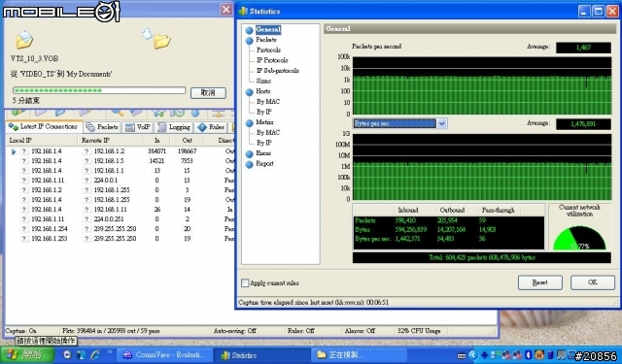
Task: Switch to the 正在複製 taskbar button
Action: [x=359, y=355]
